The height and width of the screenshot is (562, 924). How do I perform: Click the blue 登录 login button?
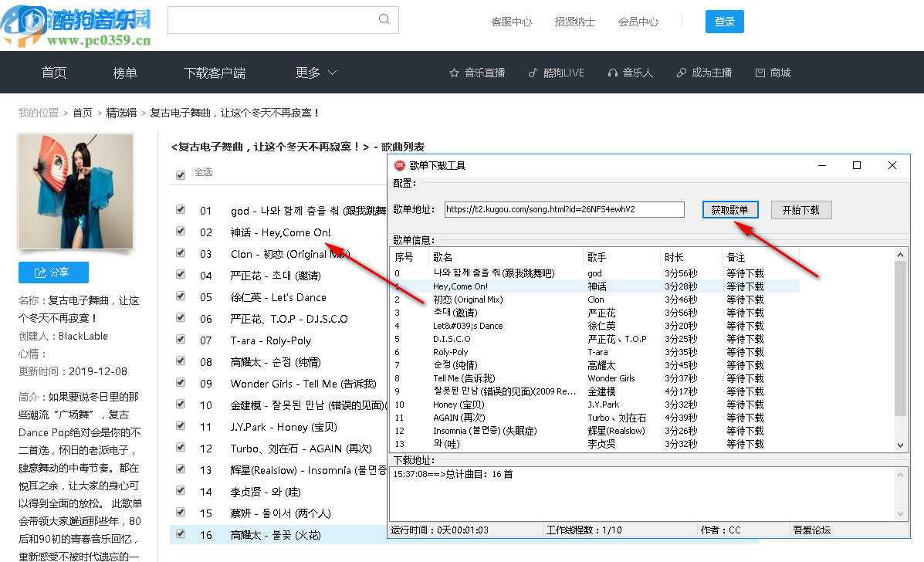coord(724,22)
